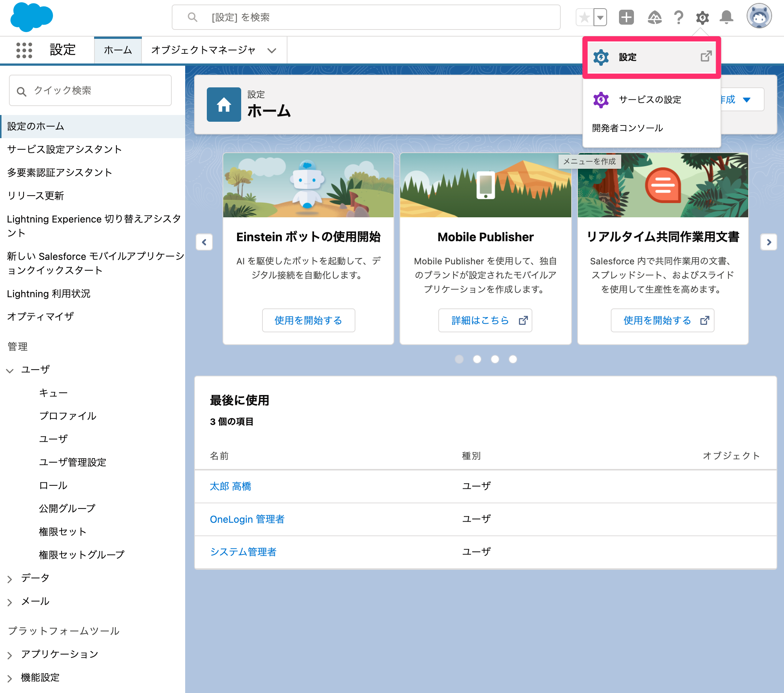Click the setup gear icon in header
The height and width of the screenshot is (693, 784).
pyautogui.click(x=702, y=17)
